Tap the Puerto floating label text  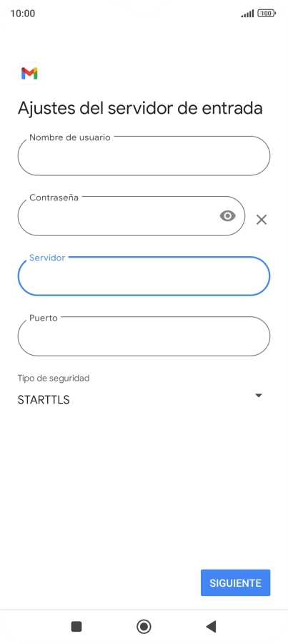44,318
